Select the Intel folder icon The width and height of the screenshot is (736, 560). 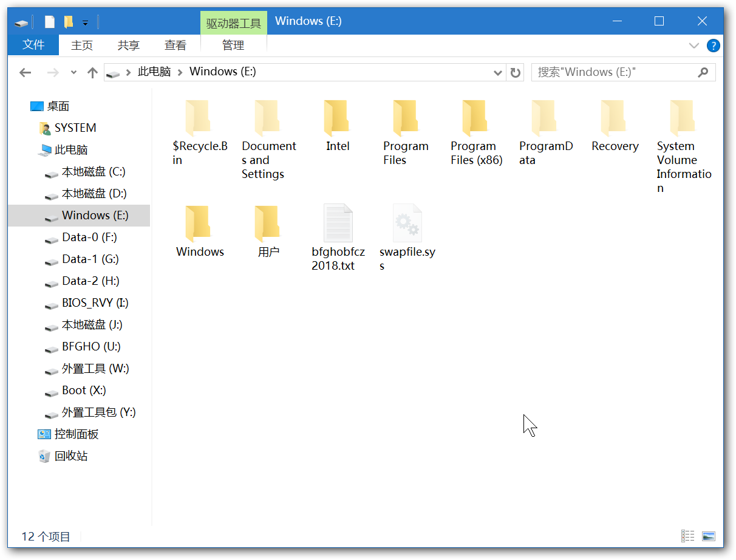pyautogui.click(x=337, y=119)
